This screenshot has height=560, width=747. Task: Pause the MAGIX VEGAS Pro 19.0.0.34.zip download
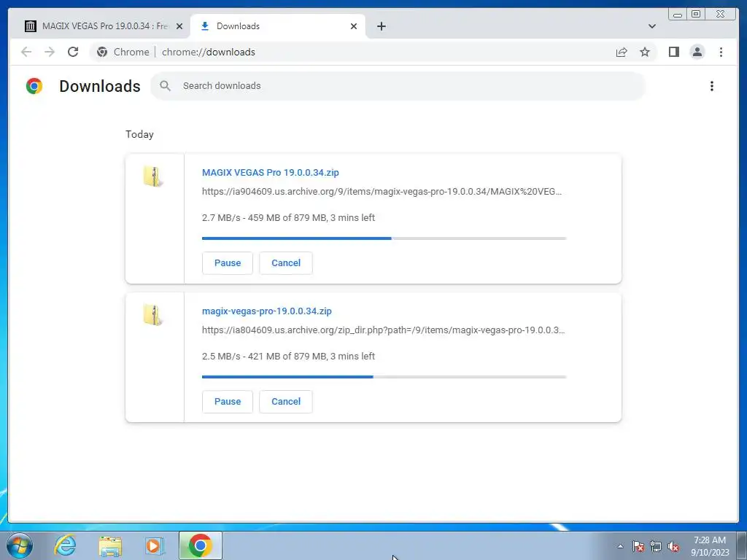tap(228, 262)
